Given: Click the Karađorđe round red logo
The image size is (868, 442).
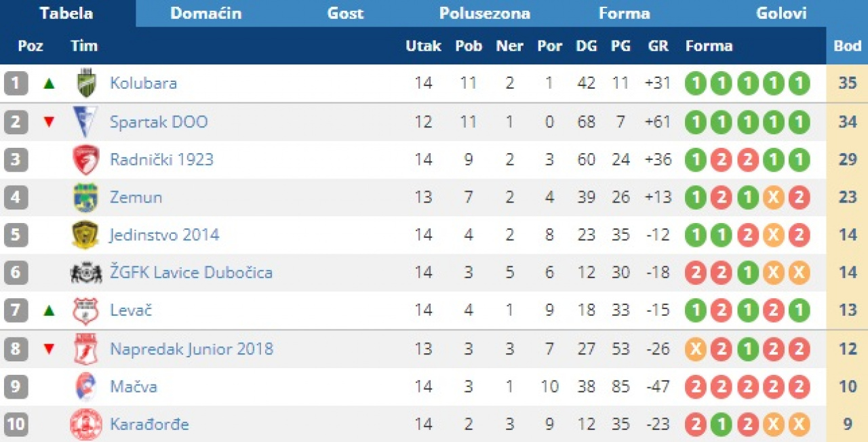Looking at the screenshot, I should (x=85, y=424).
